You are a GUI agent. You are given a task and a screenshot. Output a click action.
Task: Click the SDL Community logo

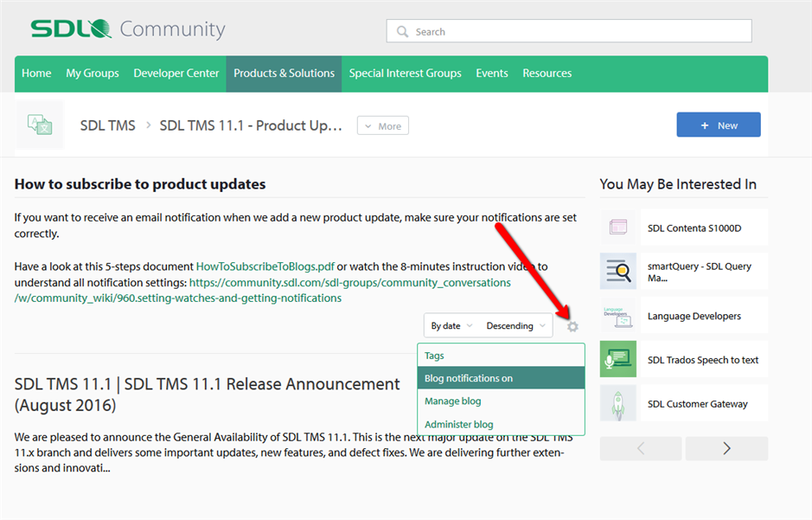click(128, 29)
